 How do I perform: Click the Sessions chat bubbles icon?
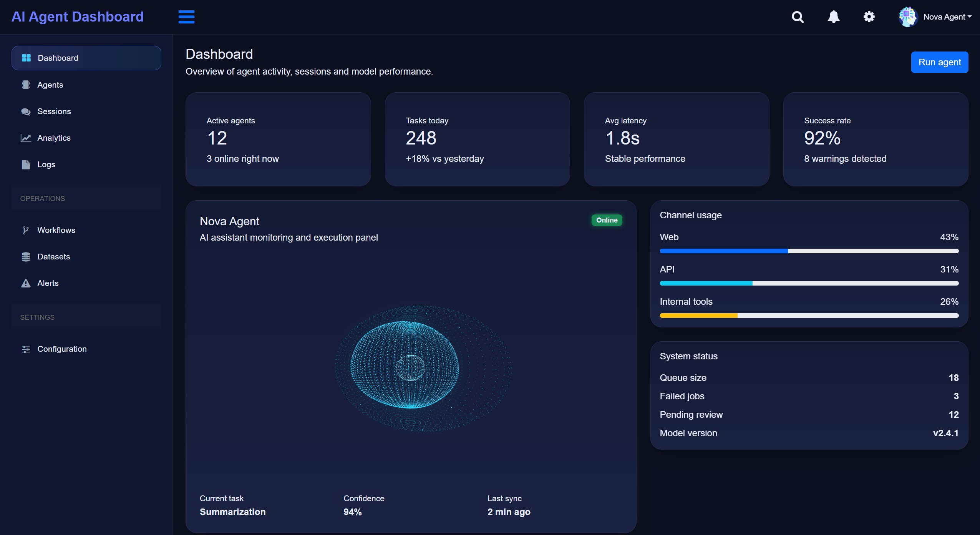coord(26,111)
